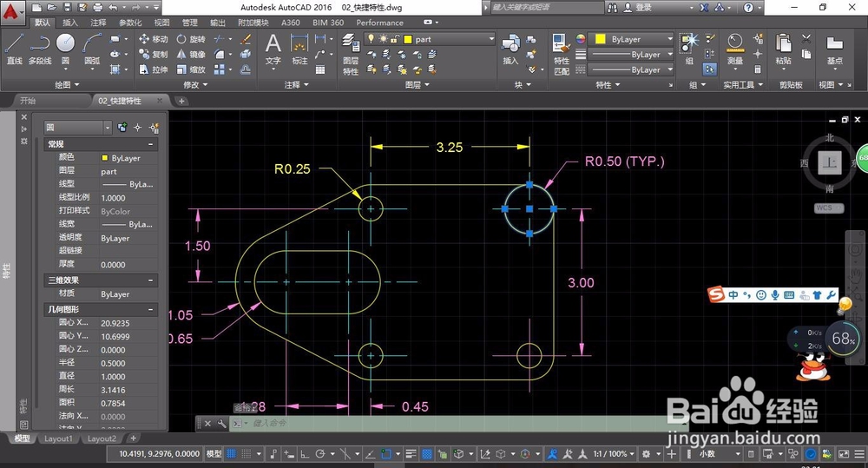
Task: Expand the 绘图 draw panel
Action: pyautogui.click(x=67, y=85)
